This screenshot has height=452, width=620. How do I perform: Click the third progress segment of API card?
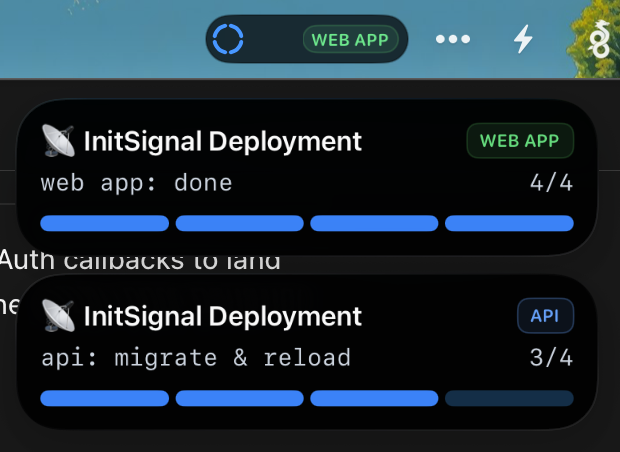[x=374, y=398]
